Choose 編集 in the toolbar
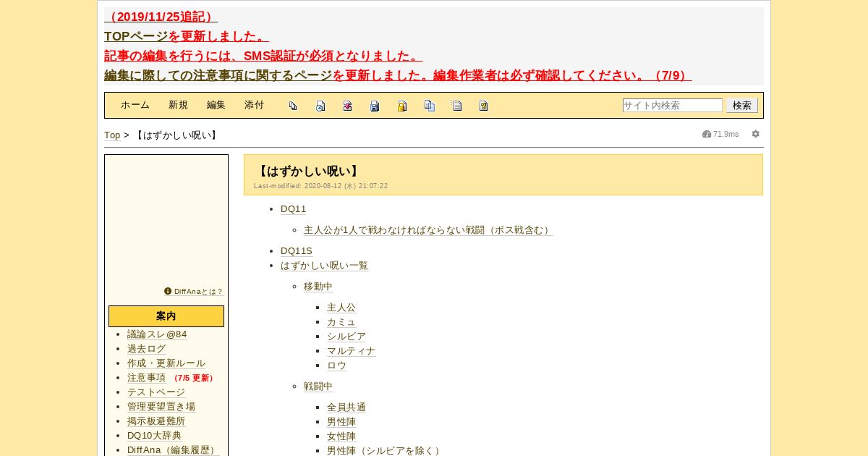The width and height of the screenshot is (868, 456). [x=216, y=105]
